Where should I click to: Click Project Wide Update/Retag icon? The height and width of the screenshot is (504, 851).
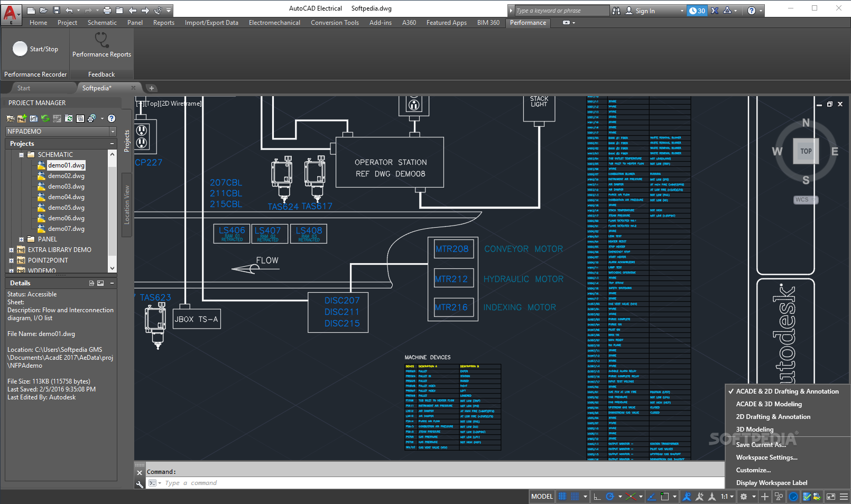point(69,118)
